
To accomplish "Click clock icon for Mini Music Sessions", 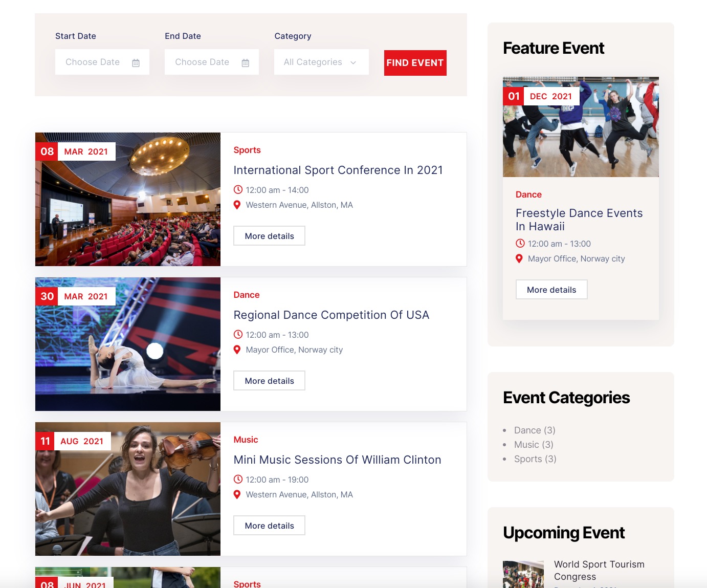I will pos(238,479).
